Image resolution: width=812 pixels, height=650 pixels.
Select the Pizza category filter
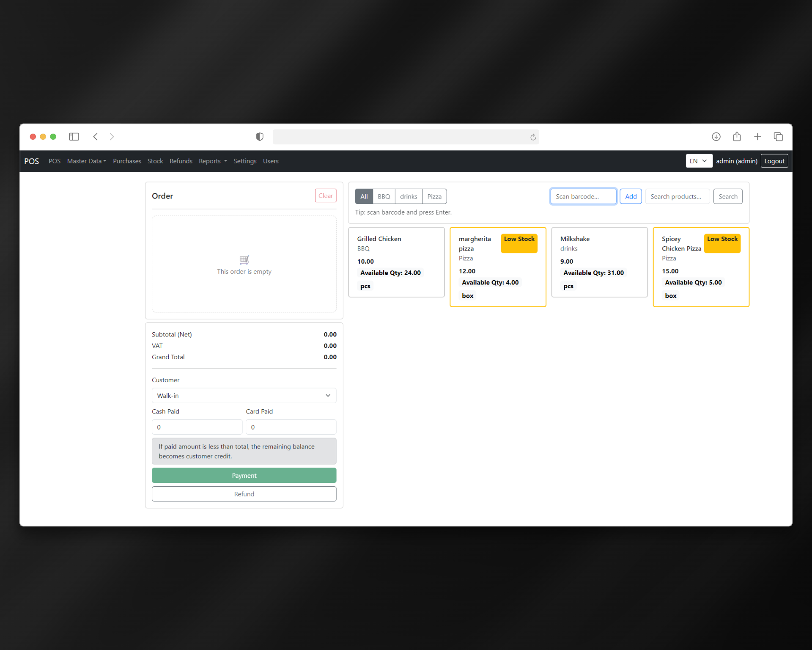(434, 196)
